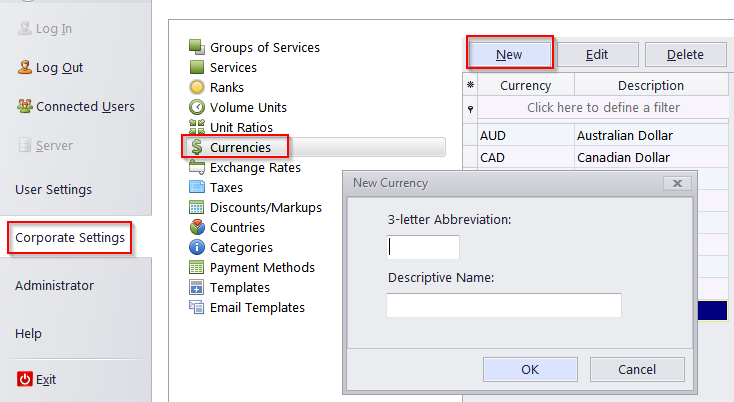This screenshot has height=402, width=734.
Task: Open Connected Users in sidebar
Action: (76, 107)
